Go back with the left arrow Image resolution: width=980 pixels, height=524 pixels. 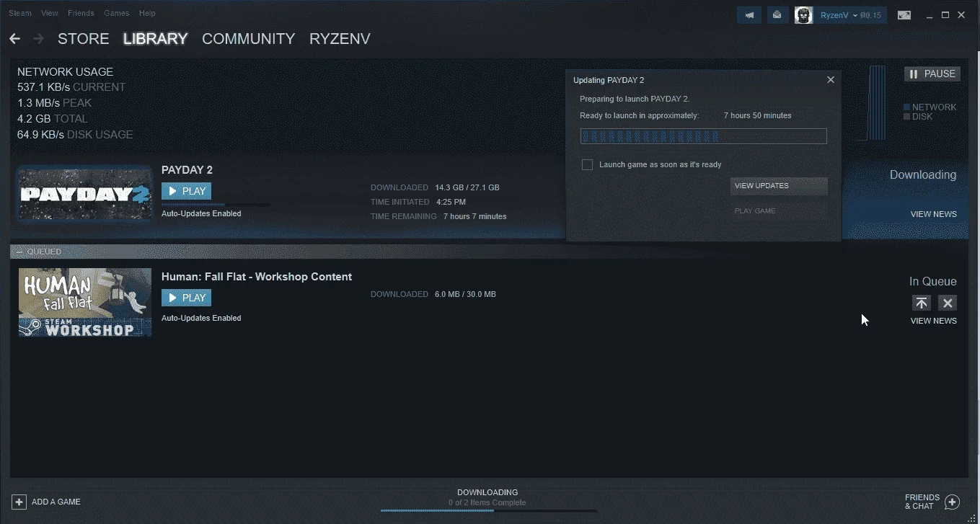pyautogui.click(x=14, y=39)
